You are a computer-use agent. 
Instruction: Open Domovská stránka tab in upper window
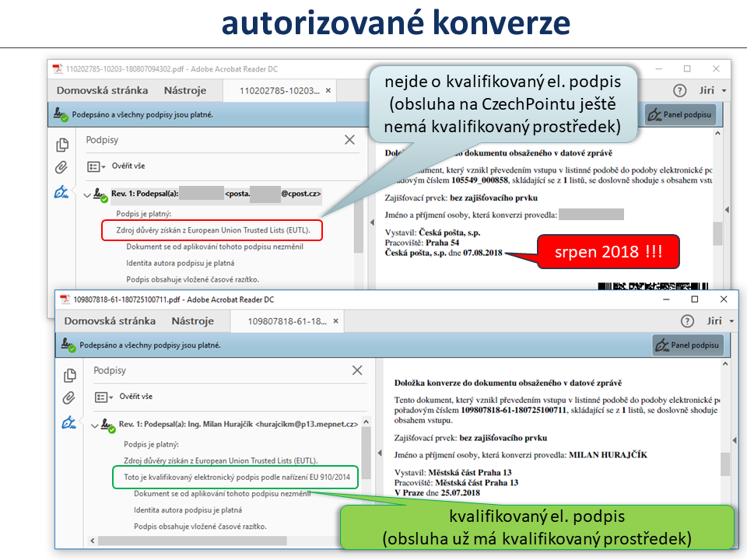point(103,90)
